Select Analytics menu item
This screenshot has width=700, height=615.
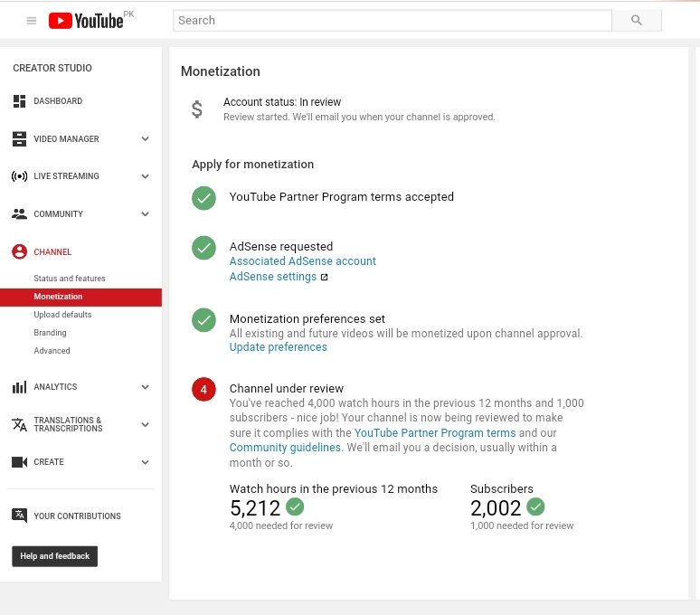(x=55, y=387)
